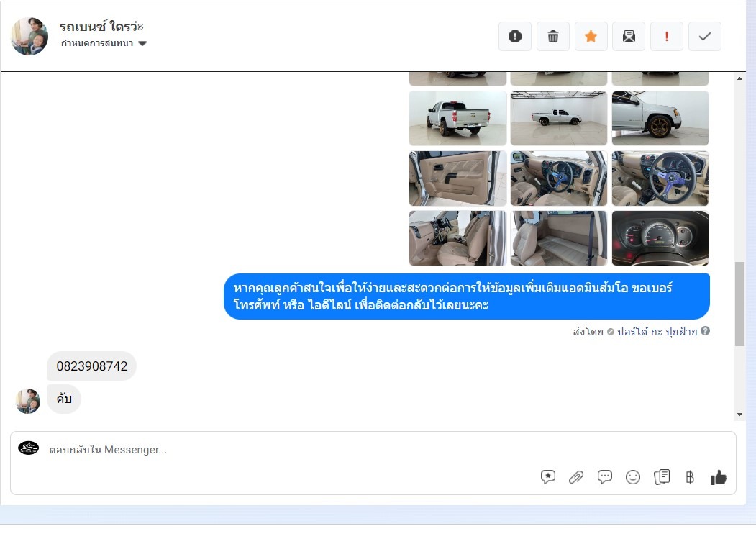The height and width of the screenshot is (539, 756).
Task: Click the Baht payment request icon
Action: click(690, 477)
